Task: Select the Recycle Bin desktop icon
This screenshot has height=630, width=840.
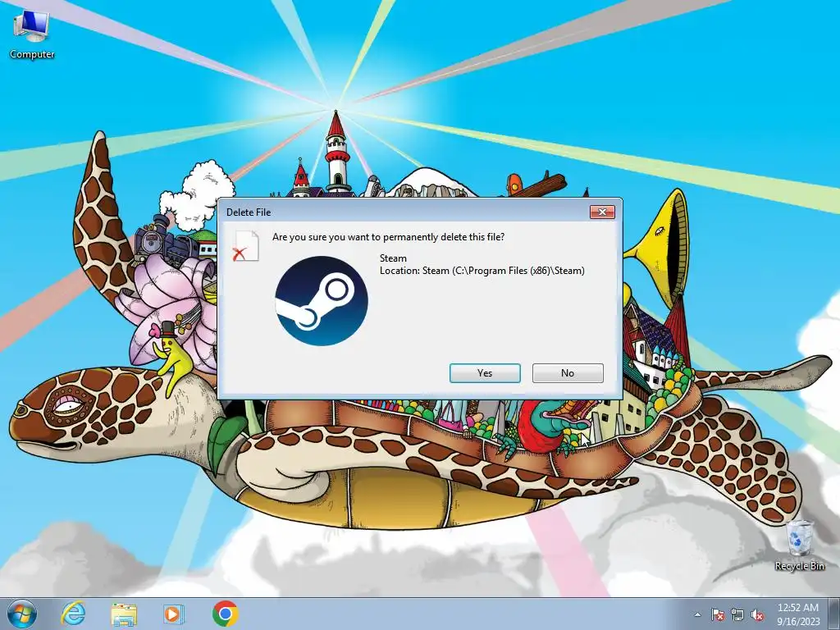Action: [799, 546]
